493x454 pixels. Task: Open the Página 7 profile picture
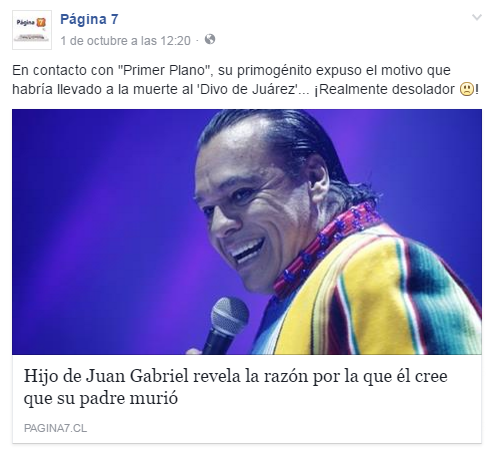32,30
